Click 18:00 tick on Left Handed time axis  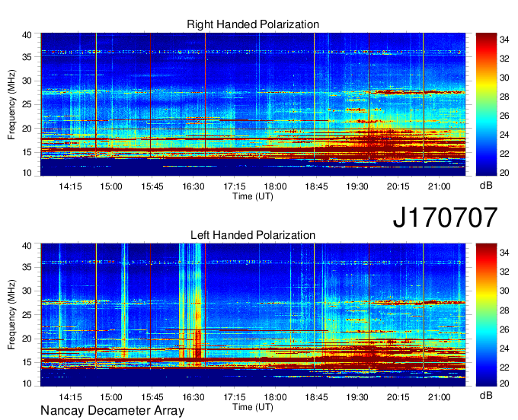(x=275, y=397)
